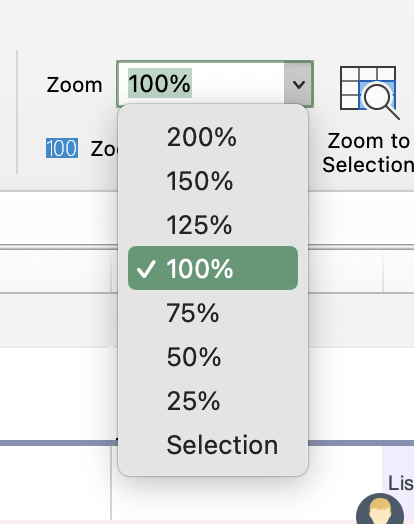Select the highlighted 100% entry
Image resolution: width=414 pixels, height=524 pixels.
pyautogui.click(x=213, y=268)
